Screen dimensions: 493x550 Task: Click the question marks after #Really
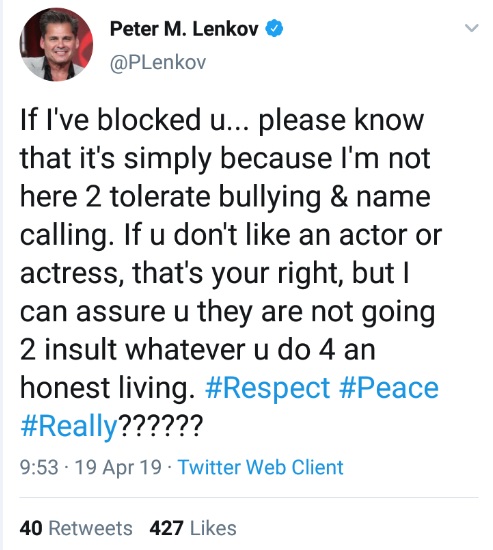(160, 424)
